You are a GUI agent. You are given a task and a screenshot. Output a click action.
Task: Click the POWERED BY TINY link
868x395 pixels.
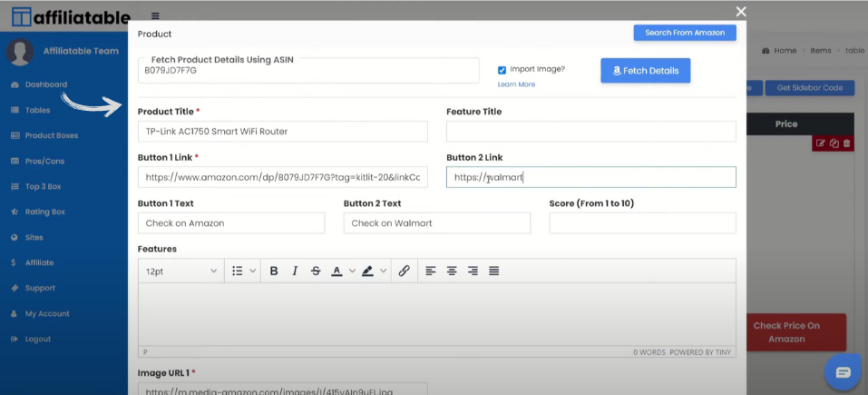pos(699,352)
